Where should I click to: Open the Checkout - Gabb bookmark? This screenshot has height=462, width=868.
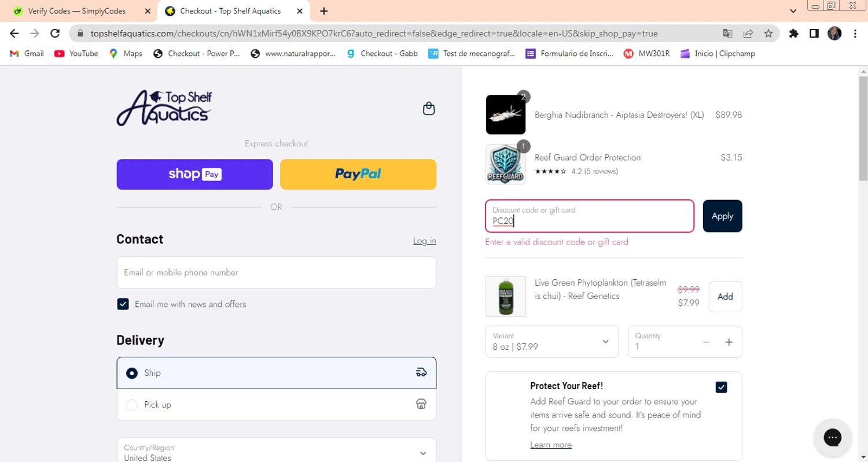[382, 53]
